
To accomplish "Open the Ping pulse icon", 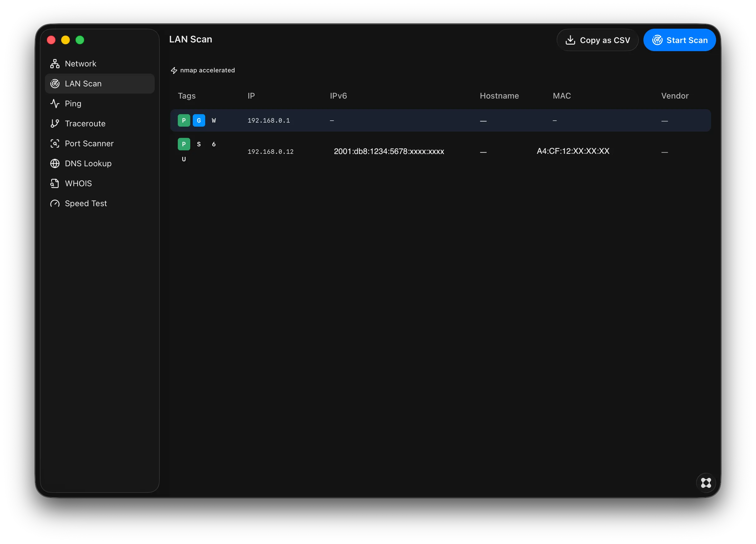I will (x=55, y=104).
